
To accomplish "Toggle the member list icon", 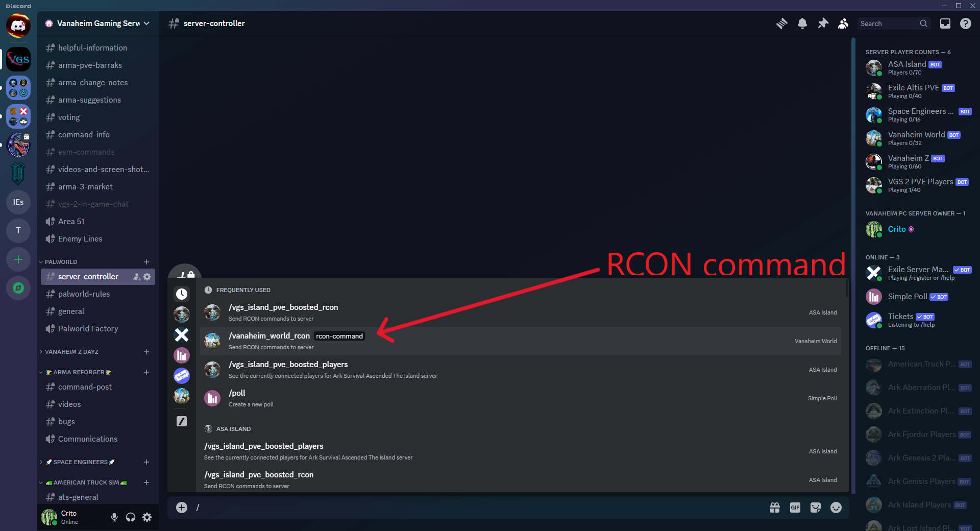I will [843, 23].
